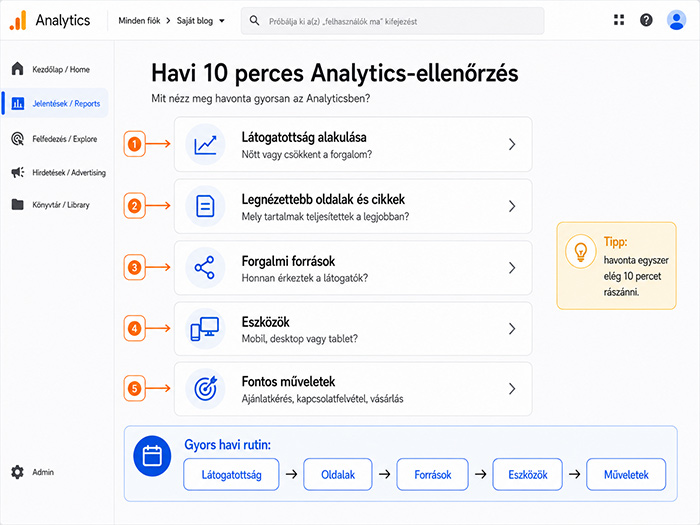The height and width of the screenshot is (525, 700).
Task: Focus the search input field
Action: [x=392, y=21]
